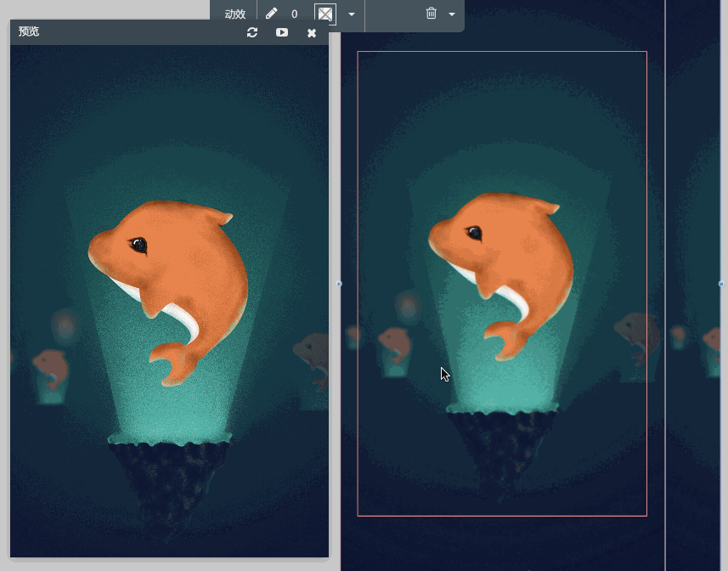728x571 pixels.
Task: Close the 预览 preview panel
Action: pyautogui.click(x=312, y=32)
